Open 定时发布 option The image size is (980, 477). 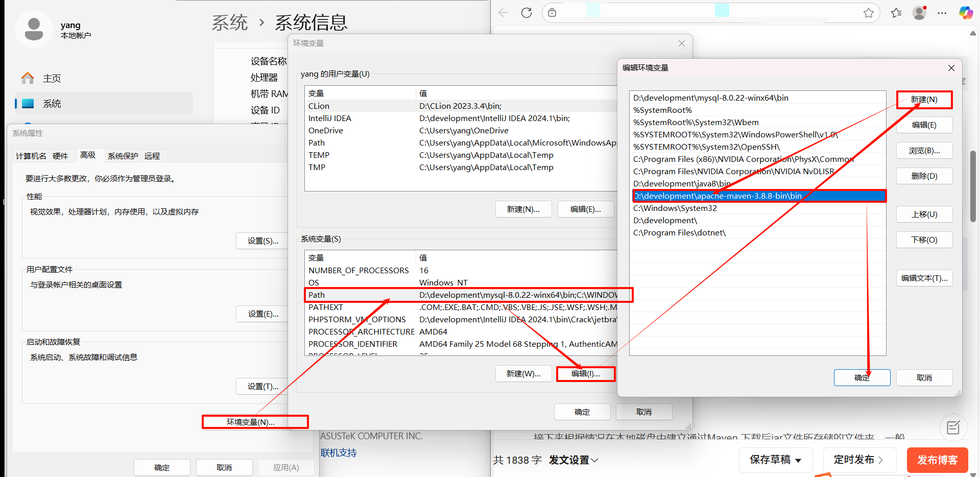click(859, 460)
